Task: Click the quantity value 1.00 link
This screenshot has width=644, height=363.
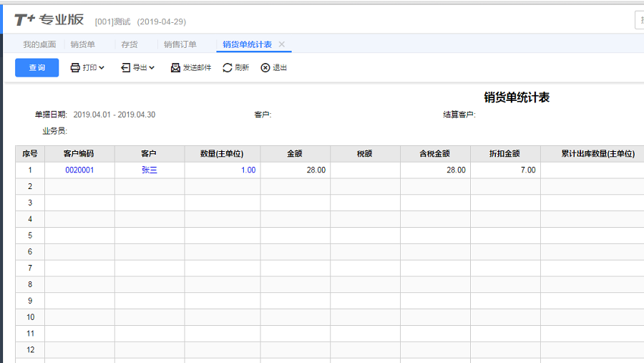Action: pyautogui.click(x=248, y=170)
